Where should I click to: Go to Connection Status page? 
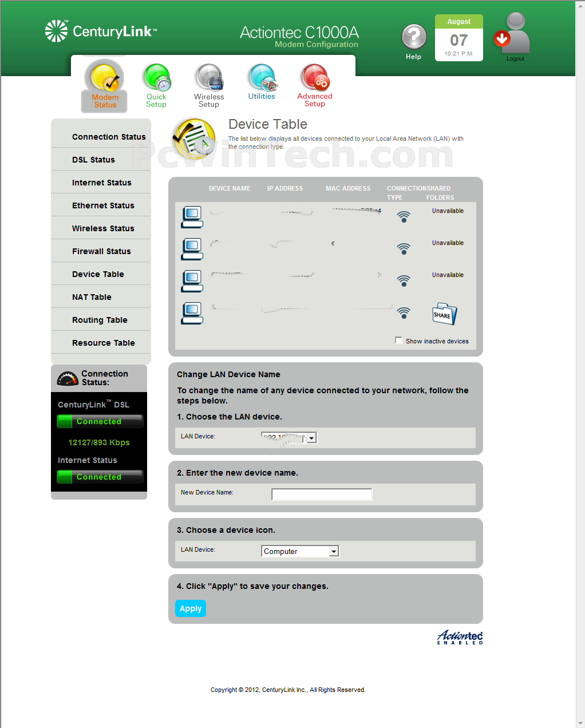click(x=109, y=137)
